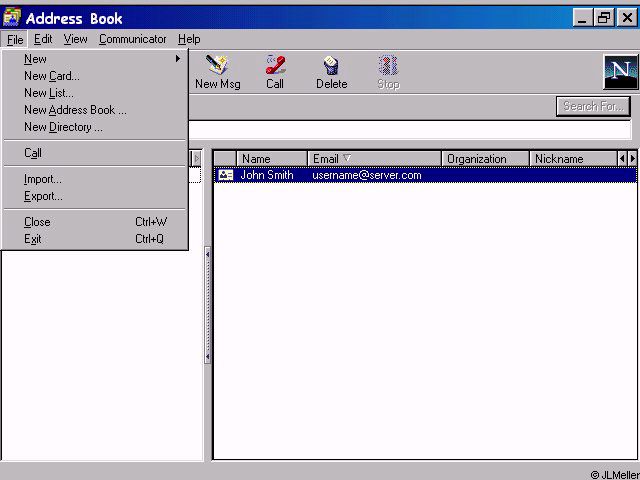Screen dimensions: 640x480
Task: Minimize the Address Book window
Action: click(x=583, y=18)
